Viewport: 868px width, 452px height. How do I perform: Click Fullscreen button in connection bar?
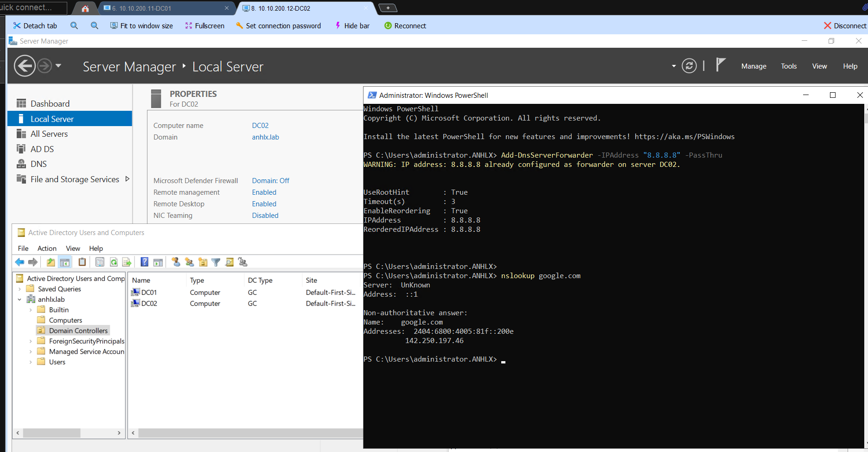pyautogui.click(x=204, y=26)
